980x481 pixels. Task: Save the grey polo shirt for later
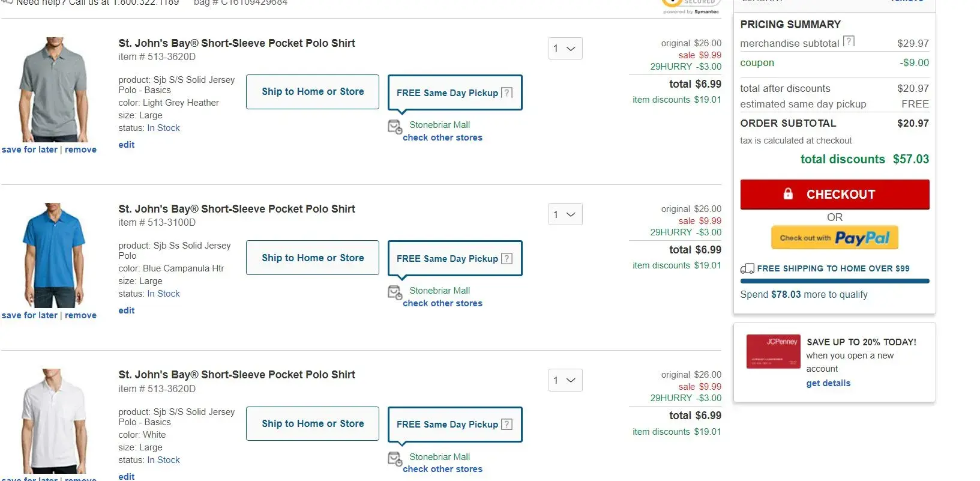pyautogui.click(x=30, y=150)
